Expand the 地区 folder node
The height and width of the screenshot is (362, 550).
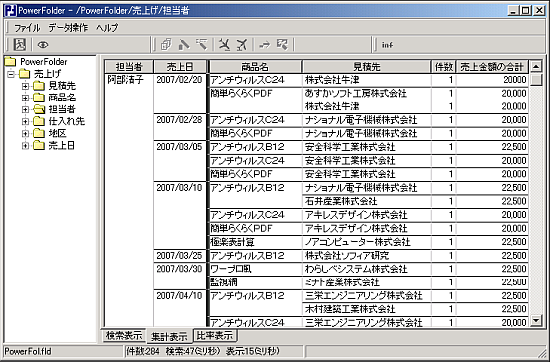(x=25, y=133)
